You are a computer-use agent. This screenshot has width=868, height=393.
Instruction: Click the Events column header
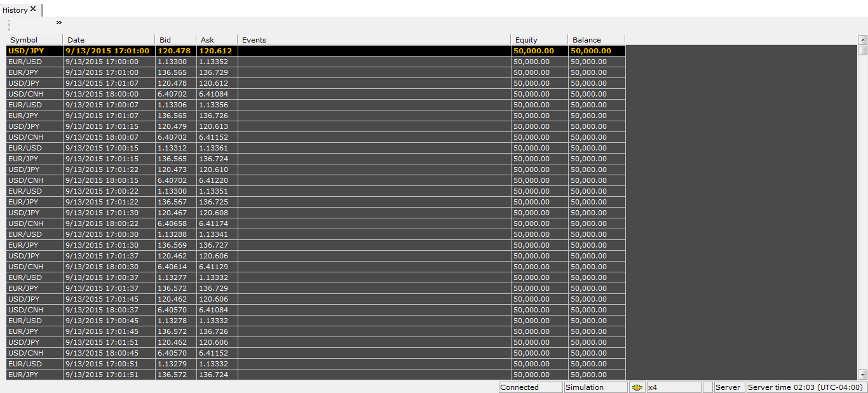click(374, 40)
